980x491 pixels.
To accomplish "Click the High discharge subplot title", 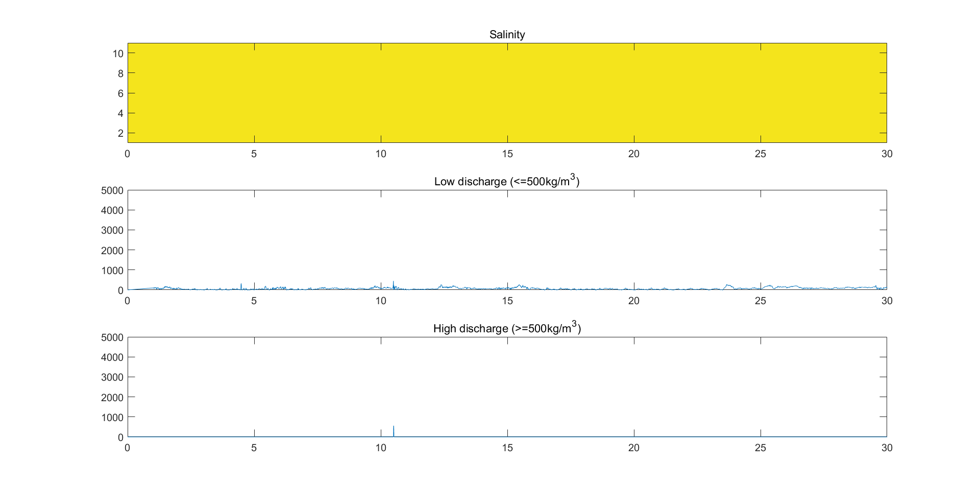I will coord(507,328).
